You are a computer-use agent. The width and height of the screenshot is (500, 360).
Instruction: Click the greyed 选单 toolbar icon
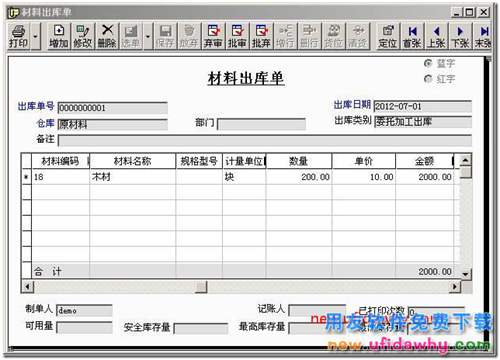(130, 36)
